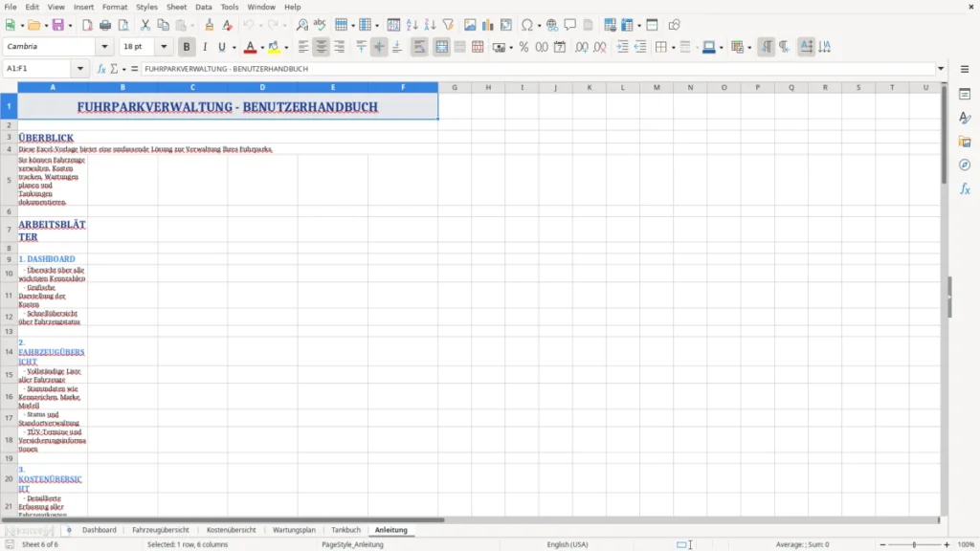980x551 pixels.
Task: Toggle Align Left
Action: click(x=303, y=47)
